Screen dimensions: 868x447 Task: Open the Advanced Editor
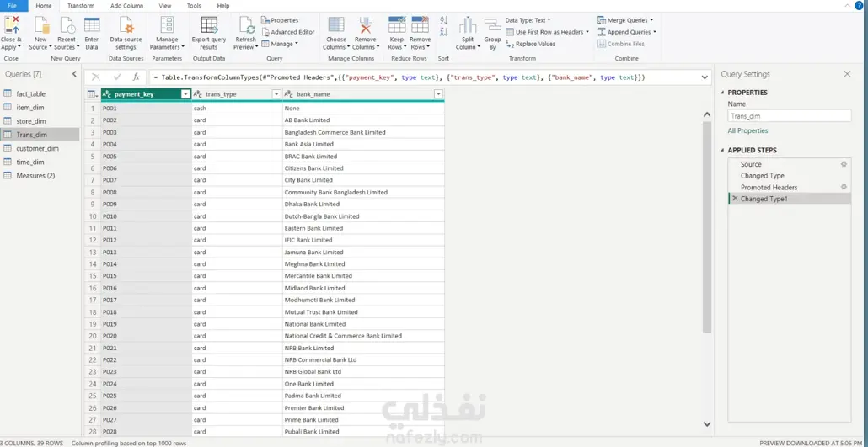(x=288, y=32)
